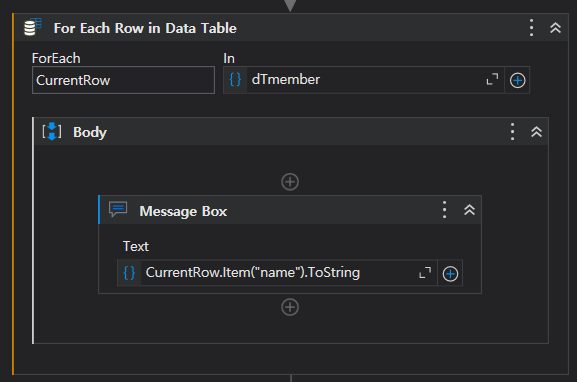Select the Body title label
This screenshot has width=577, height=382.
click(90, 132)
